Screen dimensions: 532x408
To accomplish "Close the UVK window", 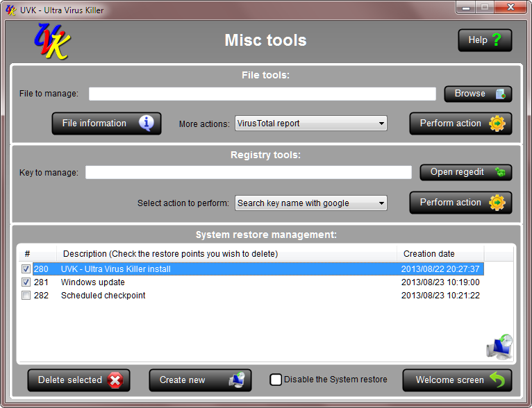I will click(510, 7).
